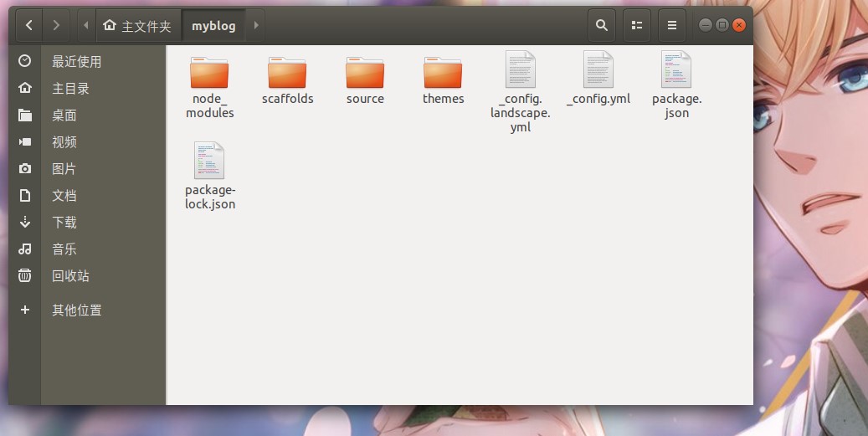Select the themes folder icon
868x436 pixels.
443,72
